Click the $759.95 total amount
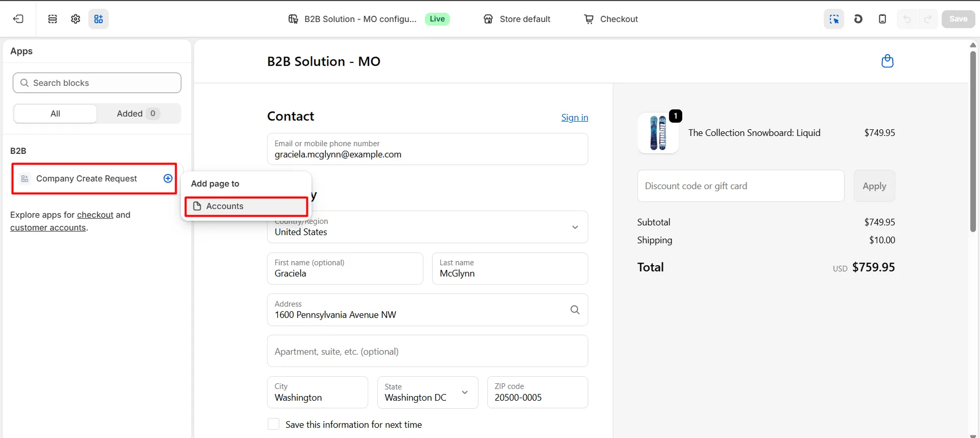Image resolution: width=980 pixels, height=438 pixels. click(x=873, y=267)
